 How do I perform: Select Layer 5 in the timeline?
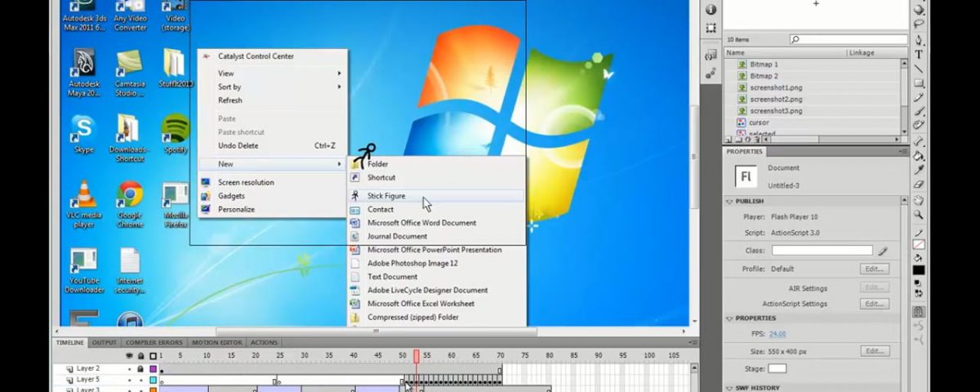point(88,380)
